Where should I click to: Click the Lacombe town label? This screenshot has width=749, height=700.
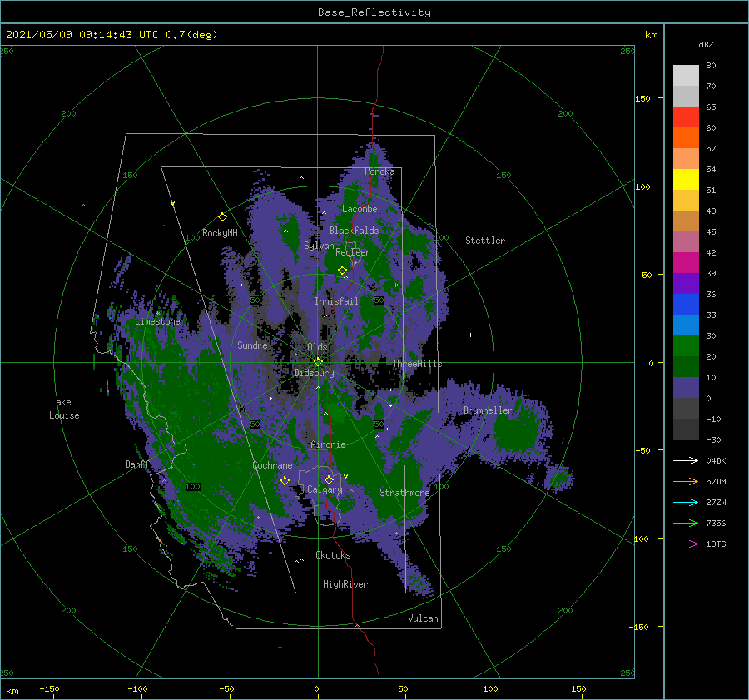click(x=360, y=209)
